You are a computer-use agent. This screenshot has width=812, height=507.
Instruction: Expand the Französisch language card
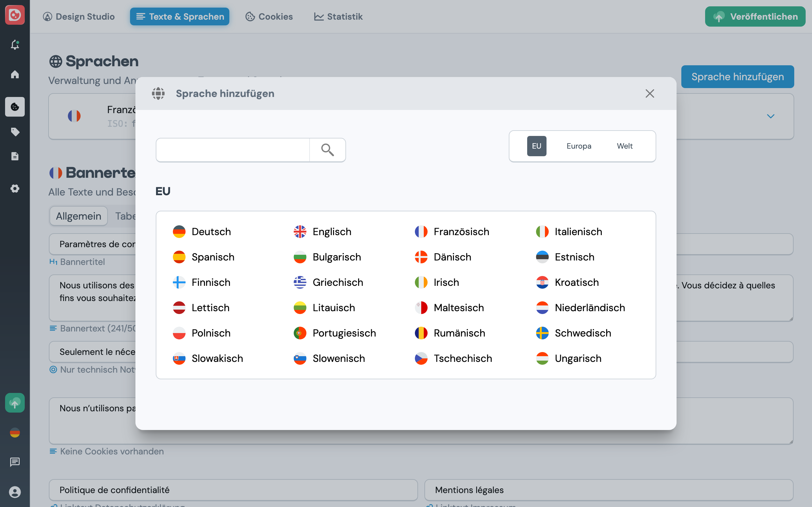(x=770, y=116)
